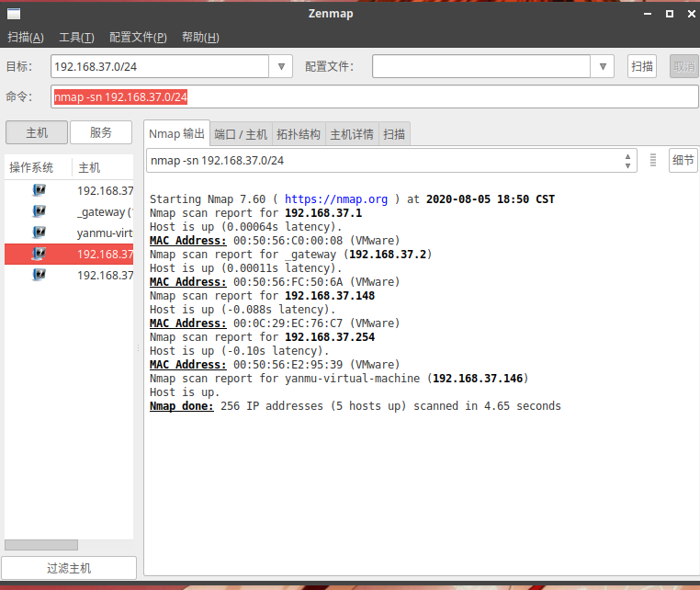Image resolution: width=700 pixels, height=590 pixels.
Task: Open the 帮助(H) menu
Action: pyautogui.click(x=200, y=37)
